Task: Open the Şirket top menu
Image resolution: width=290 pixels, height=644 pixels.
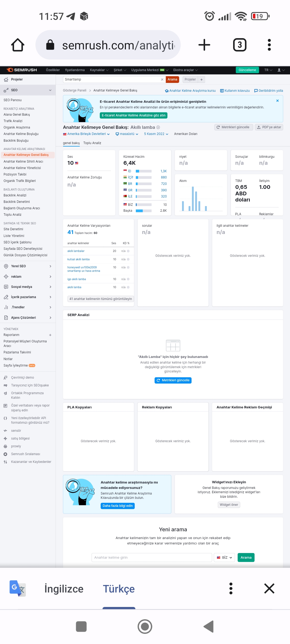Action: click(x=120, y=70)
